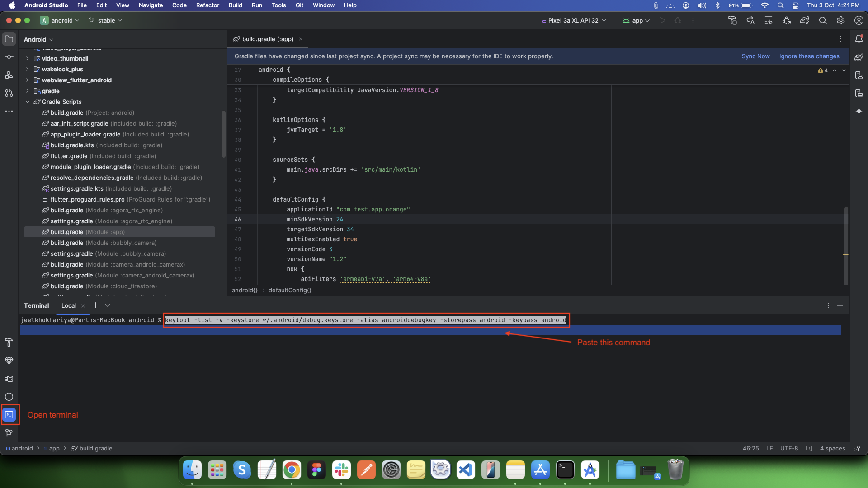Expand the Gradle Scripts tree item
This screenshot has height=488, width=868.
[x=28, y=101]
